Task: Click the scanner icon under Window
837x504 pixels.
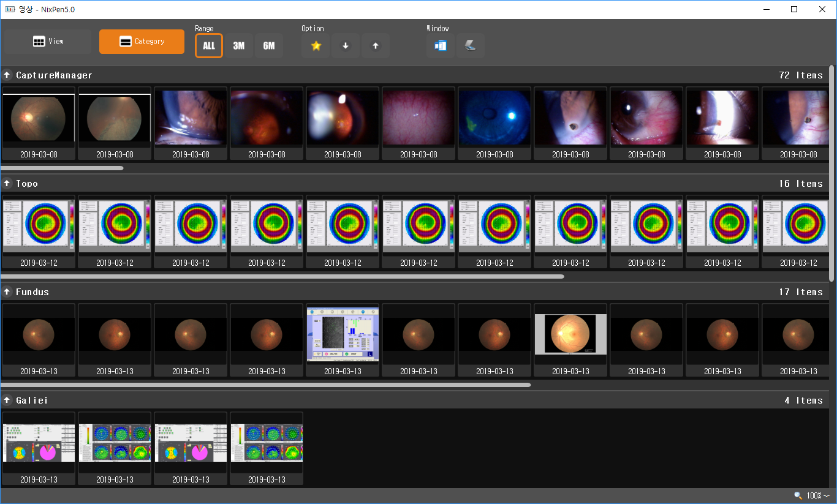Action: (x=471, y=46)
